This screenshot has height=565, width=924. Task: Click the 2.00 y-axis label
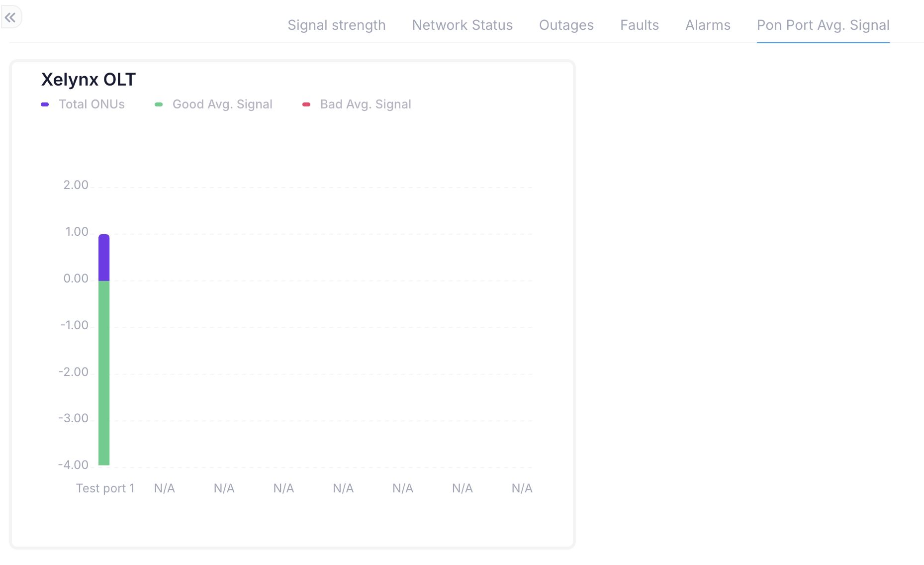[76, 186]
